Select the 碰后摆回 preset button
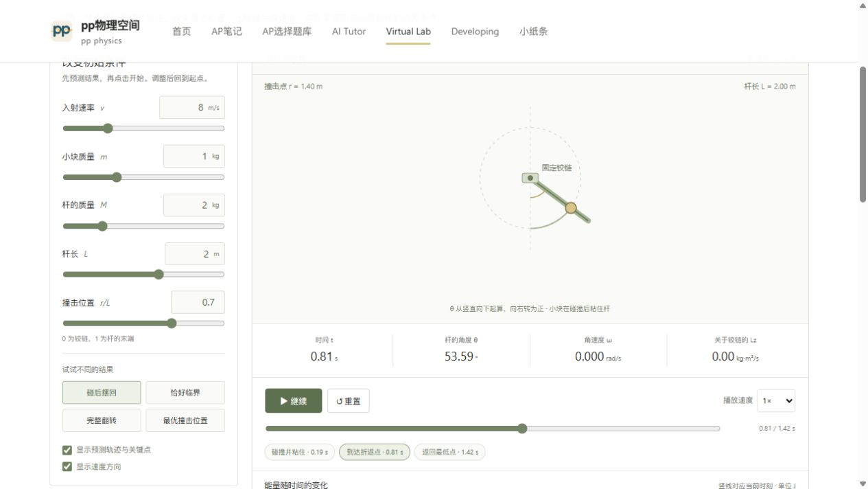The width and height of the screenshot is (868, 489). point(102,393)
